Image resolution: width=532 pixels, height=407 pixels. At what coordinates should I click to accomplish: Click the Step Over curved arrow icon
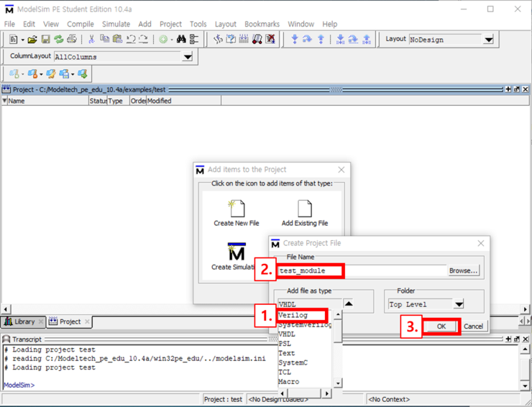pyautogui.click(x=308, y=40)
